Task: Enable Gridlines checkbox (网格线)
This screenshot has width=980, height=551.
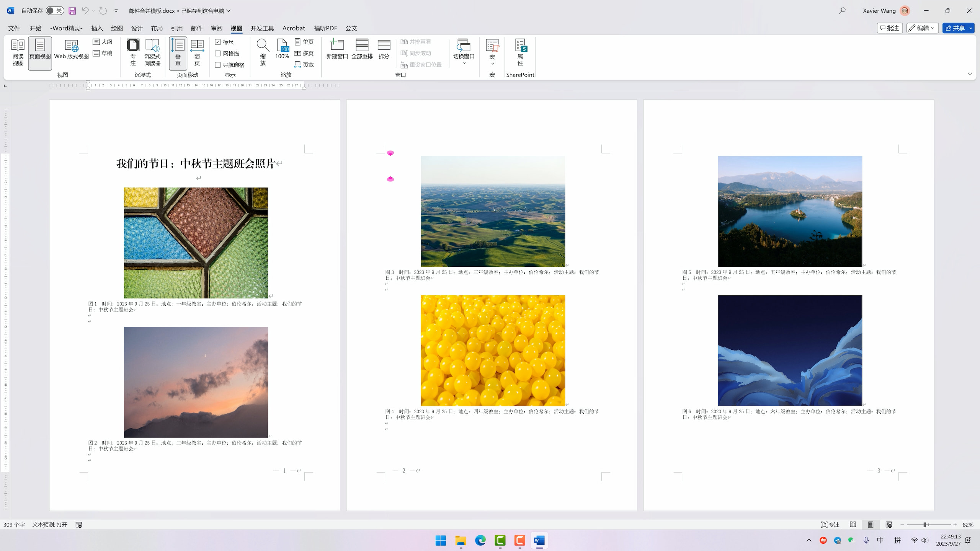Action: [x=218, y=53]
